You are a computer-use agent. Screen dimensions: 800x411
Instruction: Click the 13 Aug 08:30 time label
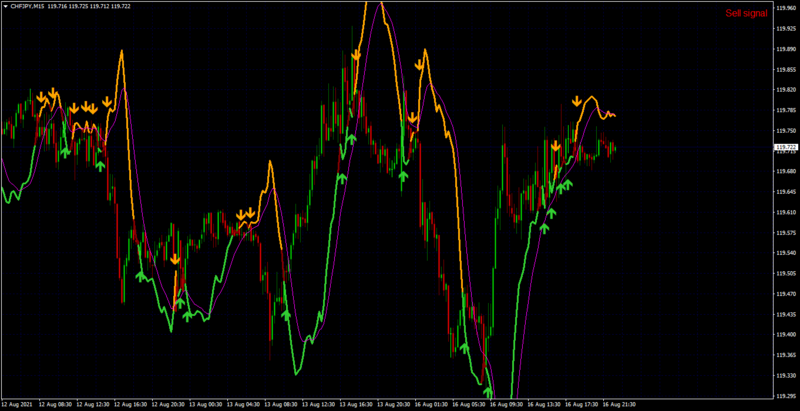281,404
